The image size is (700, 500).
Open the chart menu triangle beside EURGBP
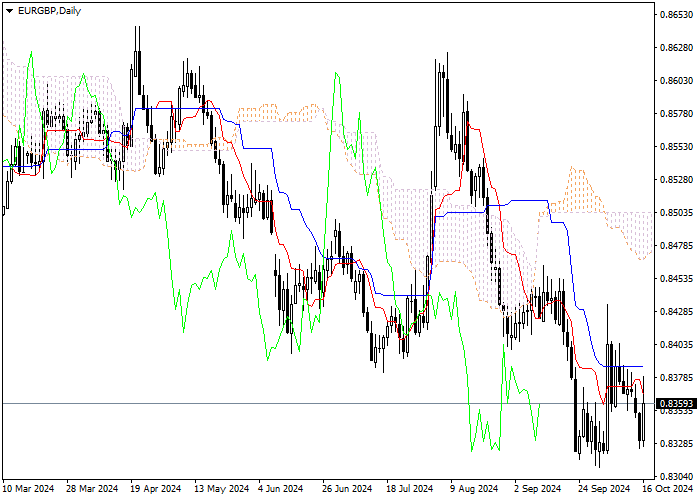point(9,11)
